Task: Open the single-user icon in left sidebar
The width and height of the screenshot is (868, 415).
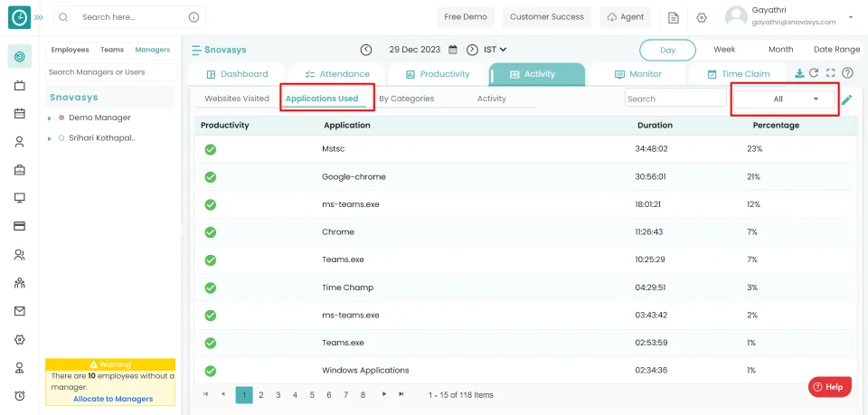Action: [19, 142]
